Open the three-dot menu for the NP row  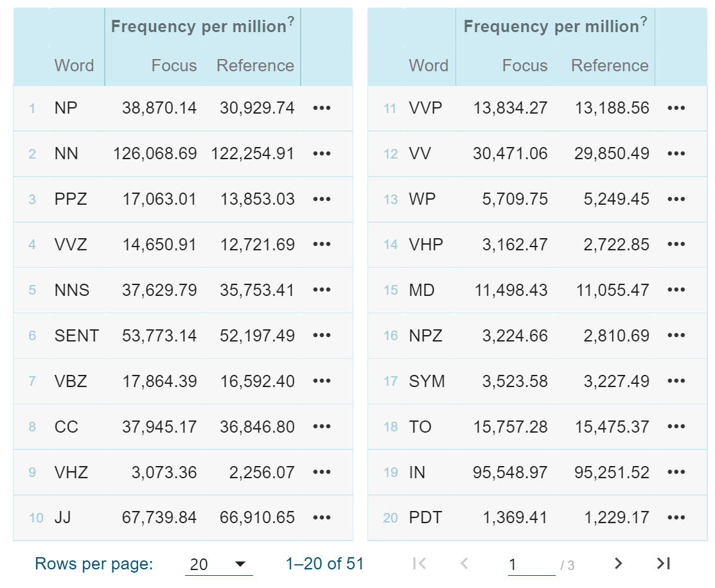pyautogui.click(x=322, y=108)
